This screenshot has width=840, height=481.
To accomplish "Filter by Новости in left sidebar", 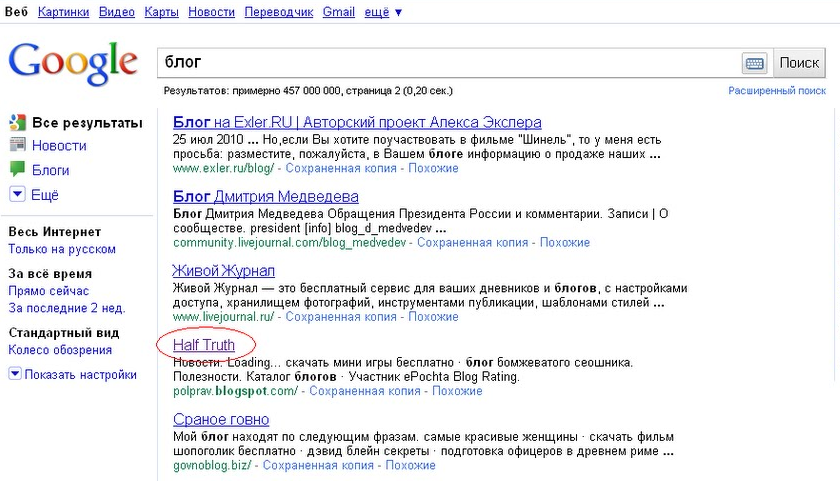I will 59,145.
